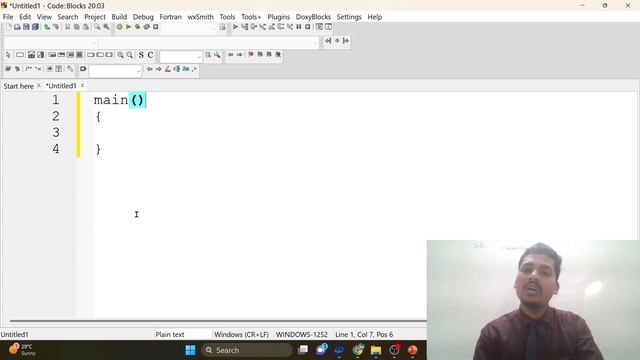Open the Edit menu
The image size is (640, 360).
[25, 17]
